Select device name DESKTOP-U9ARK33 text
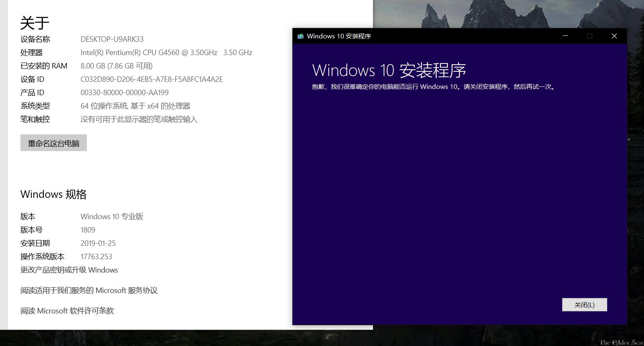This screenshot has width=644, height=346. click(112, 39)
